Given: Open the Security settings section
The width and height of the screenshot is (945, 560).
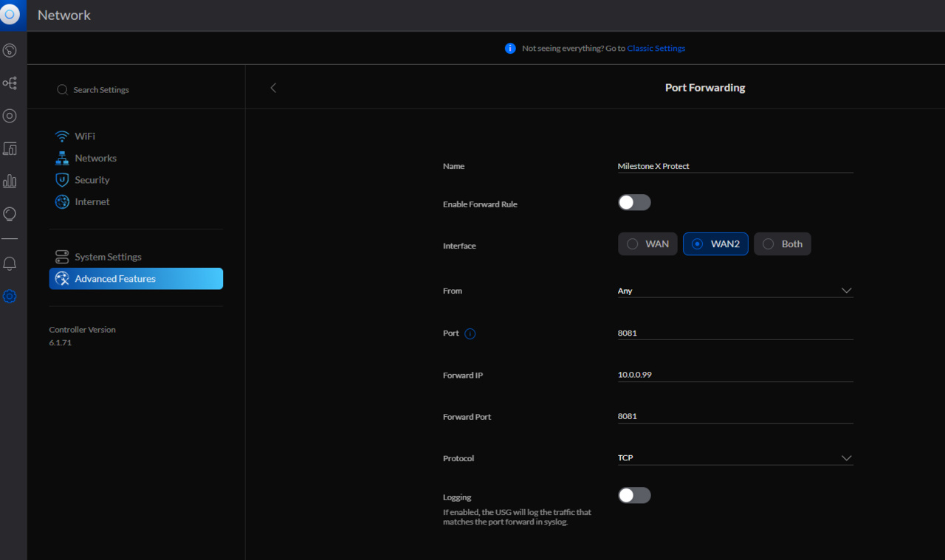Looking at the screenshot, I should [x=92, y=180].
